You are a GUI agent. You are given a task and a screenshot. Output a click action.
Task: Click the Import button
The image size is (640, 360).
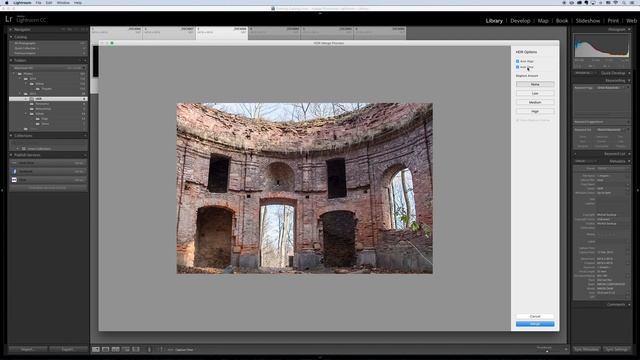27,349
